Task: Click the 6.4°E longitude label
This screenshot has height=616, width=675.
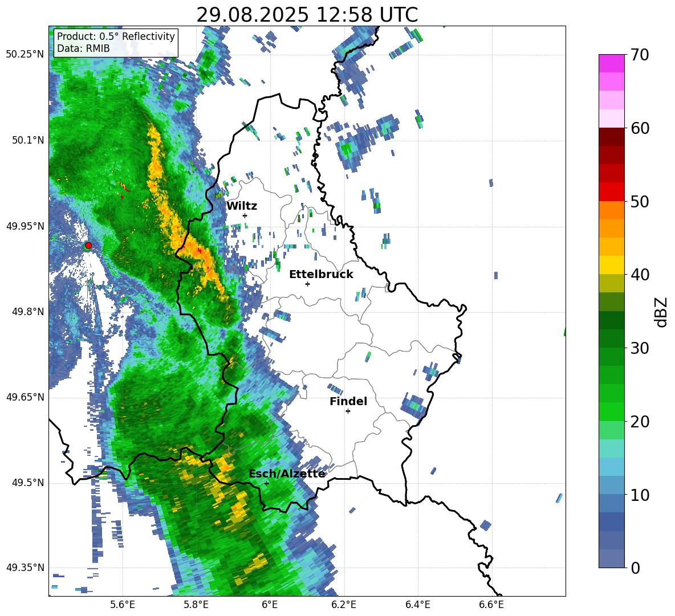Action: (417, 605)
